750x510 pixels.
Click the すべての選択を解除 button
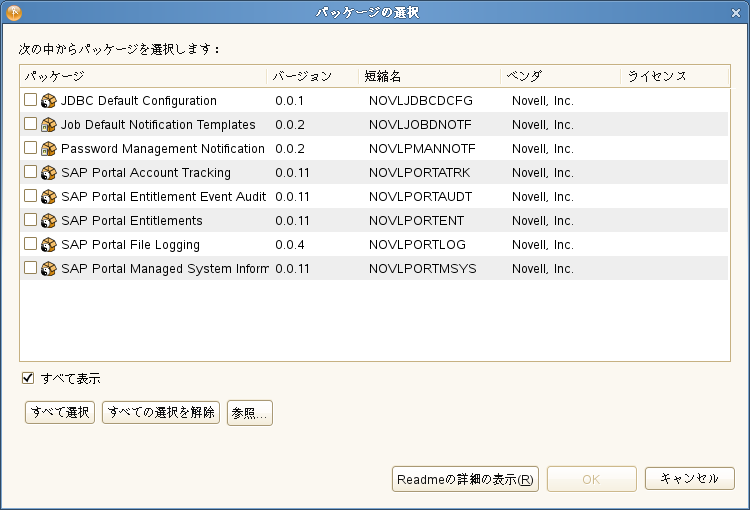click(x=161, y=412)
